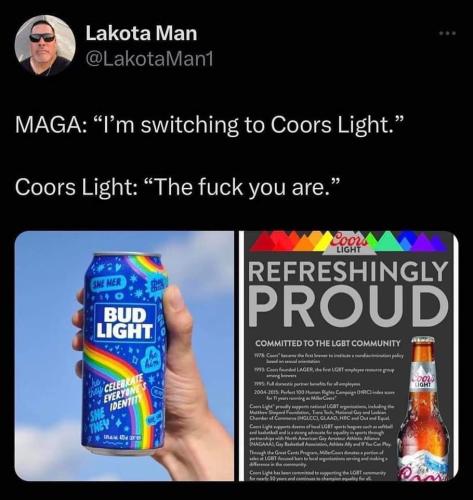This screenshot has width=473, height=500.
Task: Select the REFRESHINGLY headline text
Action: (348, 270)
